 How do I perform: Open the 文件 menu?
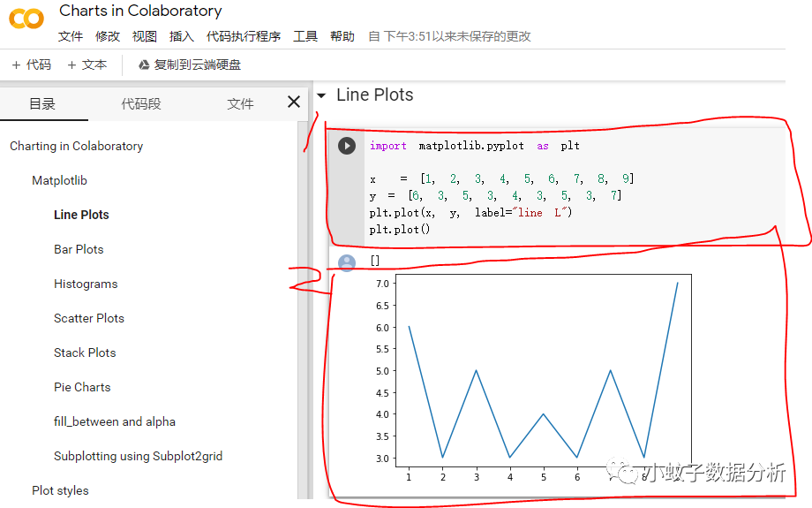tap(71, 36)
